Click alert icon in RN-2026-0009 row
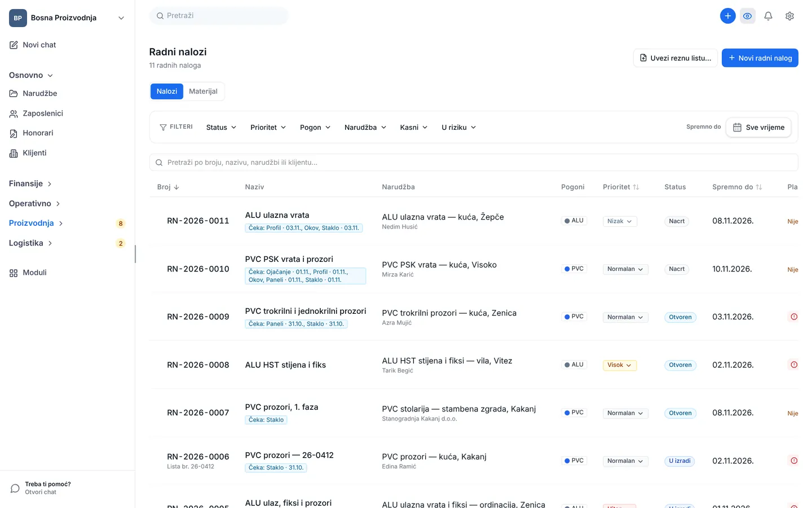 click(x=793, y=317)
